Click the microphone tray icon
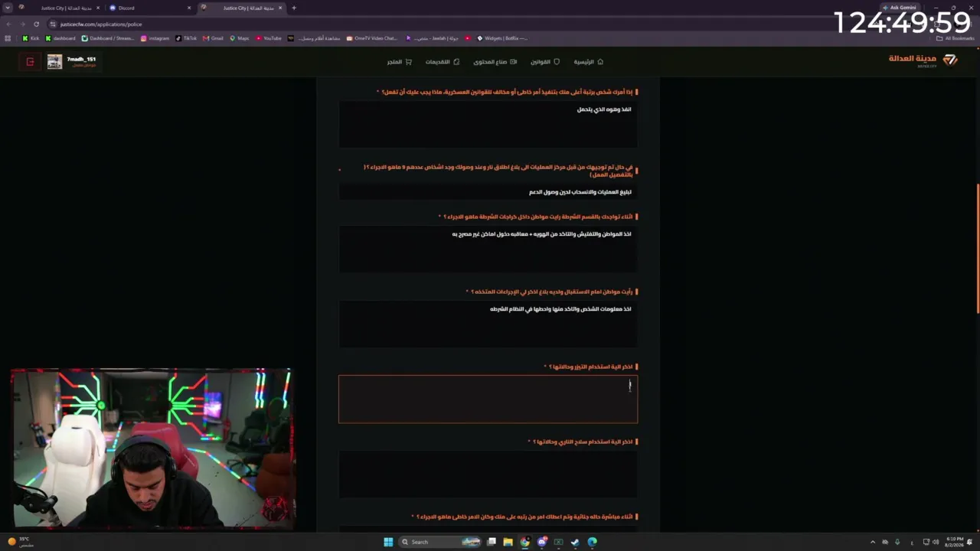Image resolution: width=980 pixels, height=551 pixels. pyautogui.click(x=897, y=542)
